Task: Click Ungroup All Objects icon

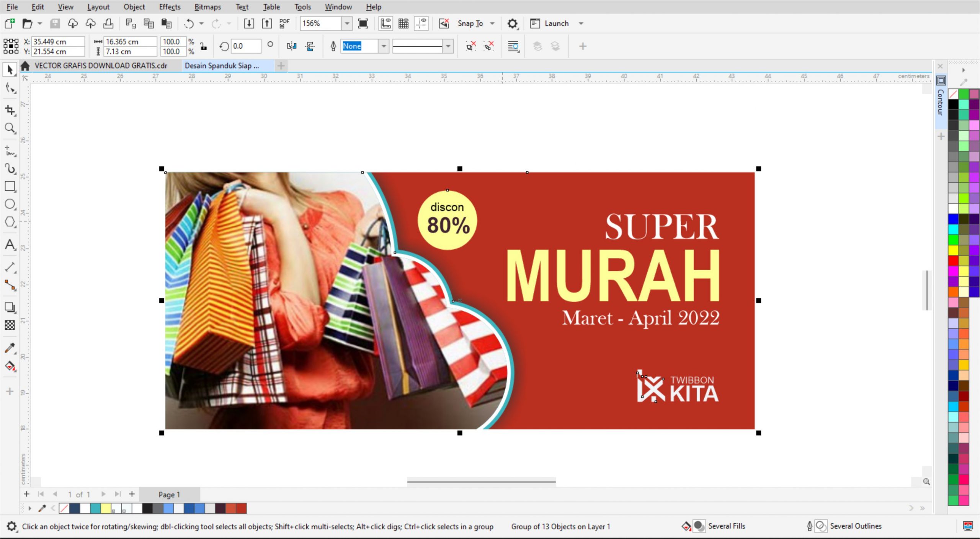Action: click(488, 46)
